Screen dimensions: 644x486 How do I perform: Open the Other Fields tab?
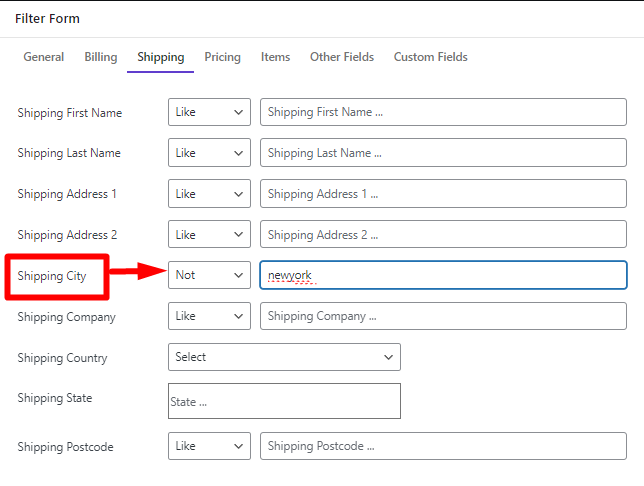342,57
